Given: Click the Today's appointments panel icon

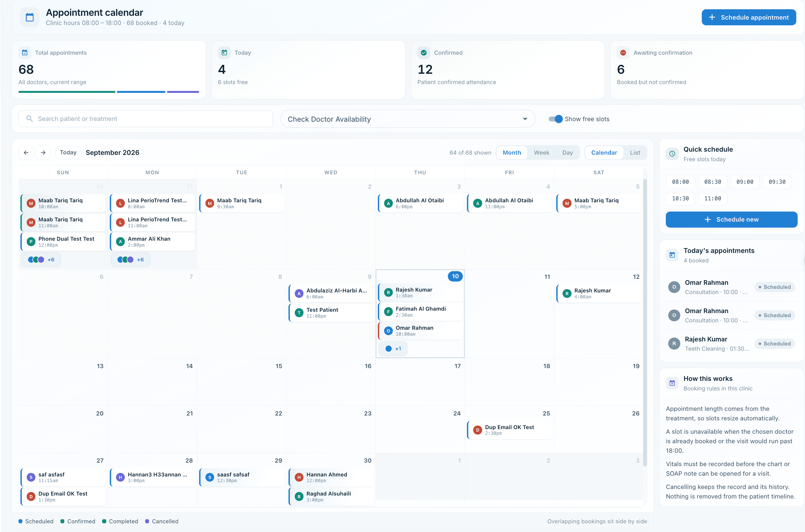Looking at the screenshot, I should click(x=672, y=255).
